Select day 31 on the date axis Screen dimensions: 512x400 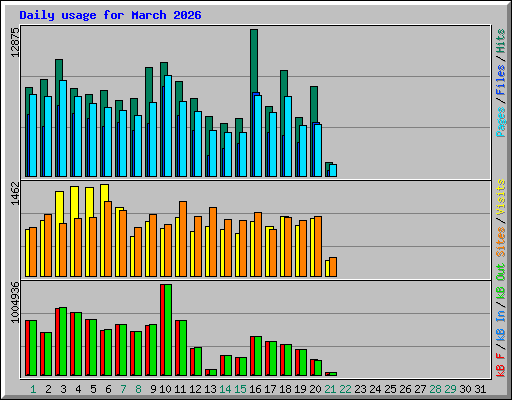coord(480,389)
